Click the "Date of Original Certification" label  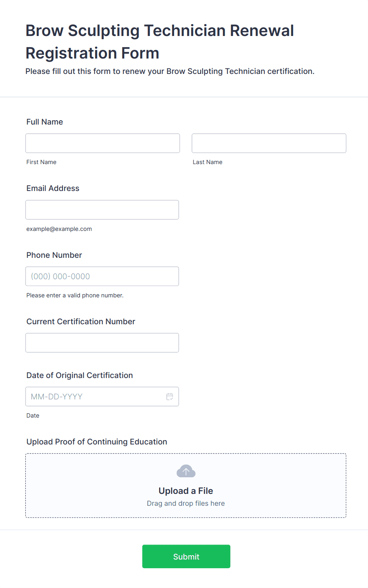click(80, 375)
